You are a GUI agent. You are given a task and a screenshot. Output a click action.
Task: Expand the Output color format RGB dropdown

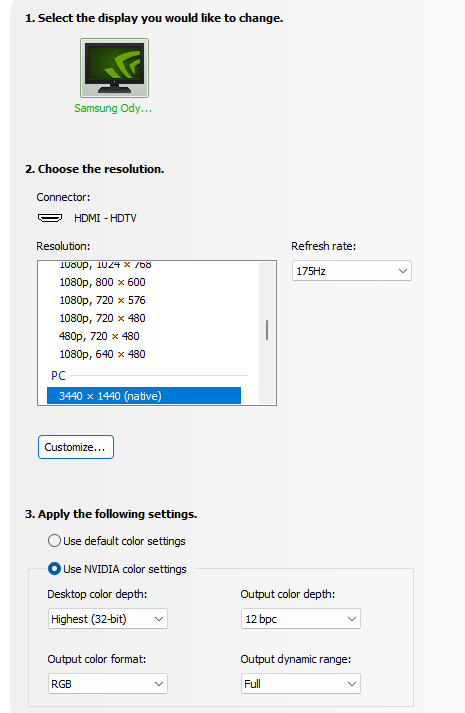(x=108, y=684)
